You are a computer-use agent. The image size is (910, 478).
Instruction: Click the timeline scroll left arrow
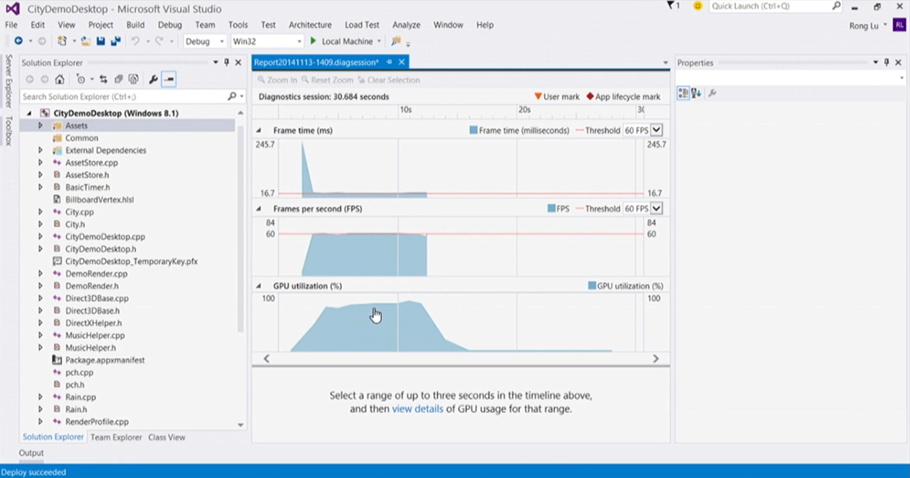(266, 359)
